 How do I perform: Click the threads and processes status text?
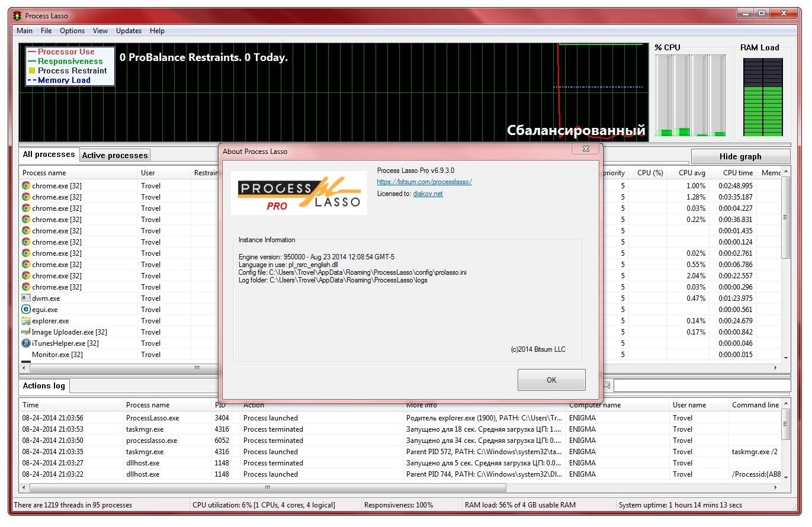73,505
